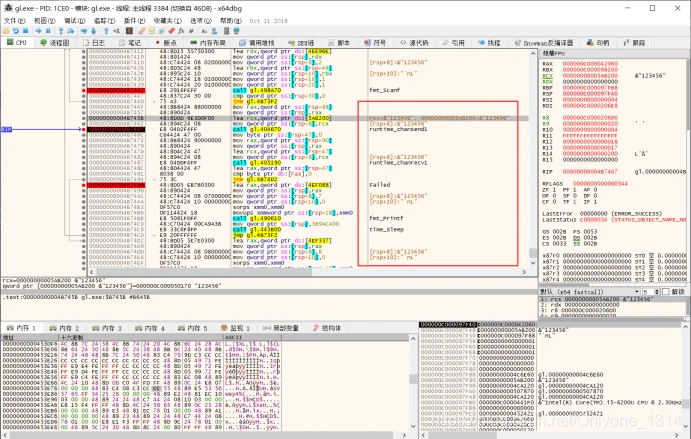Click the strings Az toolbar icon
The height and width of the screenshot is (439, 691).
pyautogui.click(x=204, y=31)
